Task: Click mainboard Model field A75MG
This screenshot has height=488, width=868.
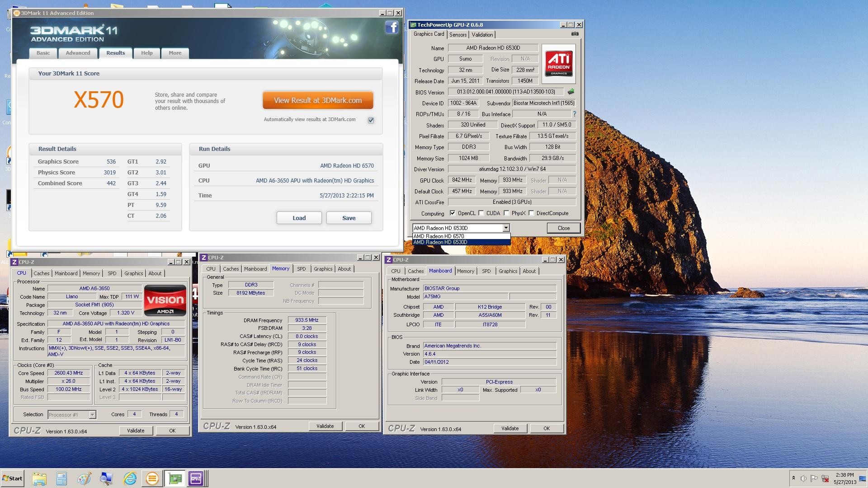Action: pyautogui.click(x=465, y=297)
